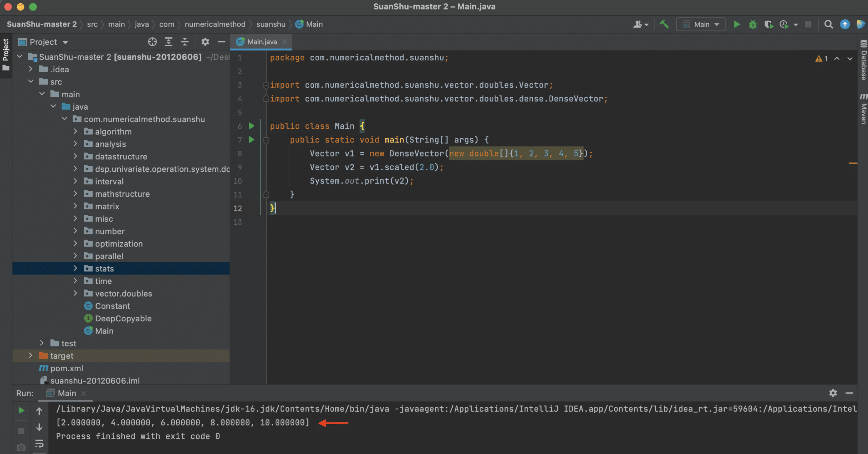The width and height of the screenshot is (868, 454).
Task: Click the IDE update arrow icon
Action: pyautogui.click(x=845, y=24)
